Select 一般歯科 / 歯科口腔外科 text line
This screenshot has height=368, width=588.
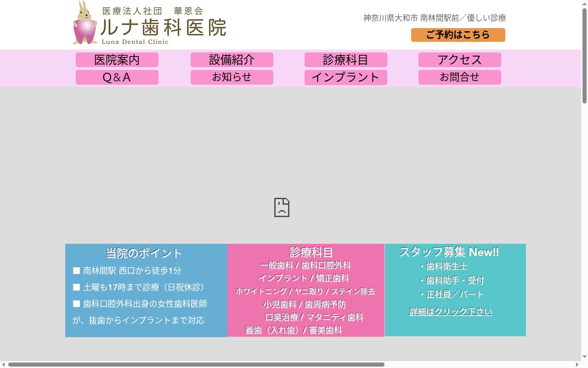pos(305,265)
